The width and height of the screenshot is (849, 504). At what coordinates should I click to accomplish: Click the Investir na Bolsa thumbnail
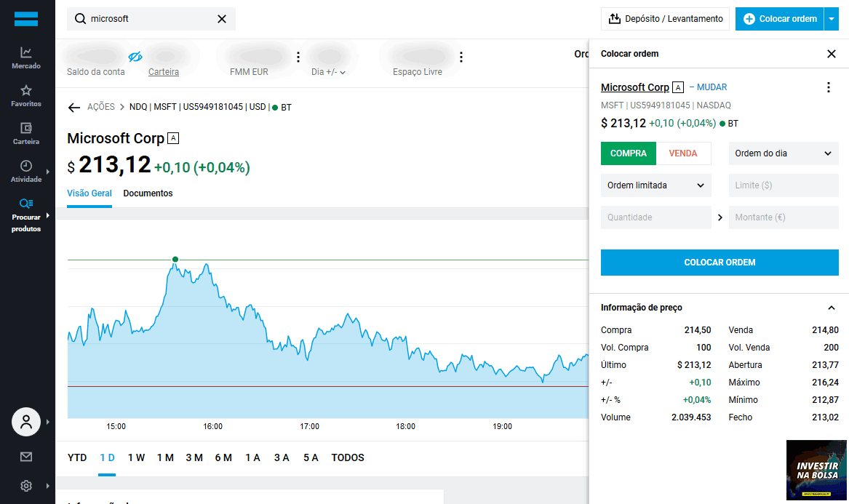816,470
